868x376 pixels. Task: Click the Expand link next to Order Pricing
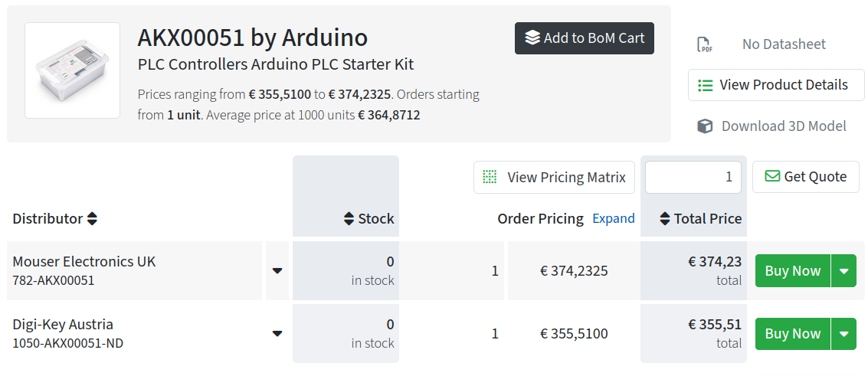click(x=614, y=218)
